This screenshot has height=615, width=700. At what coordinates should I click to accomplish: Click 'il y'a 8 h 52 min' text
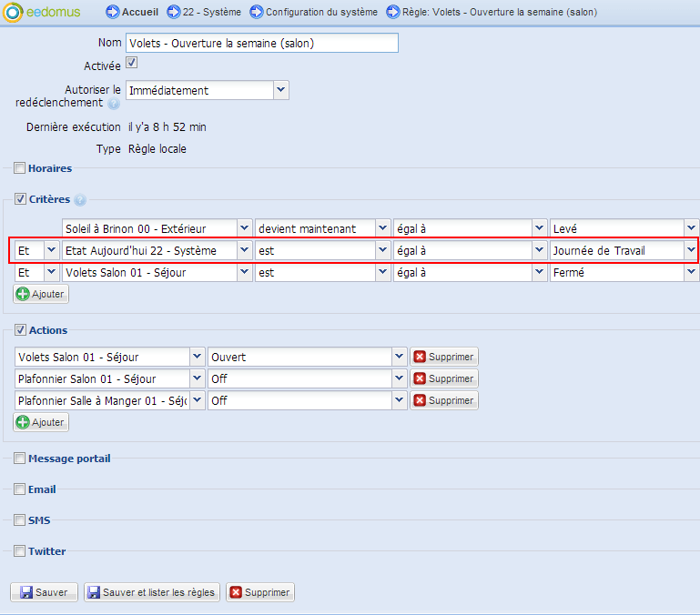(x=167, y=127)
